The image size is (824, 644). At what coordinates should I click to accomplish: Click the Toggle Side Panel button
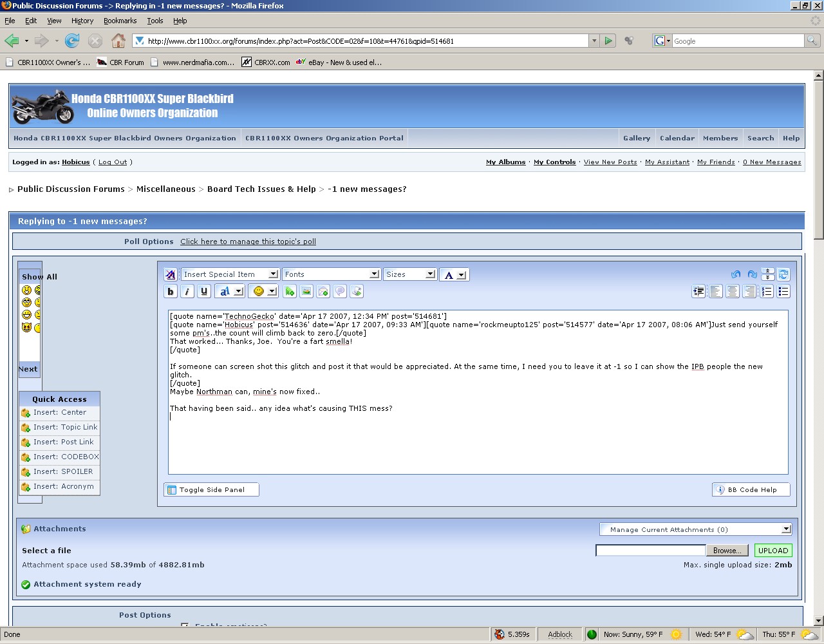[x=211, y=490]
